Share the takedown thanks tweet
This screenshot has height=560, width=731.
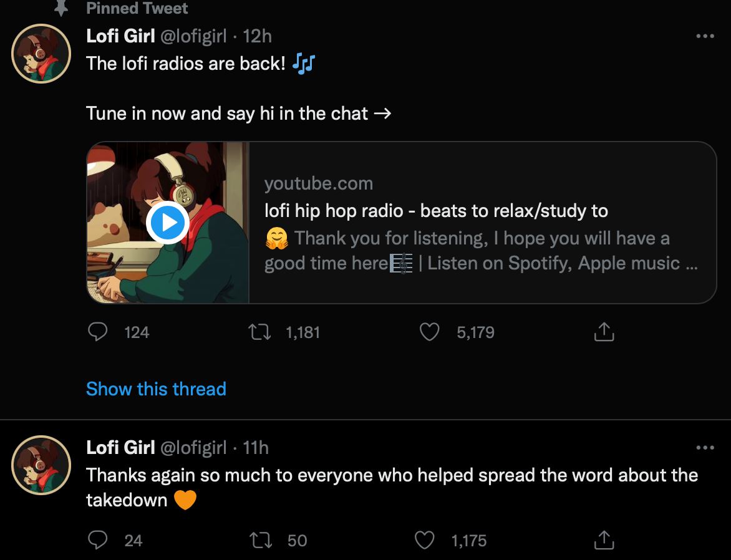point(603,540)
